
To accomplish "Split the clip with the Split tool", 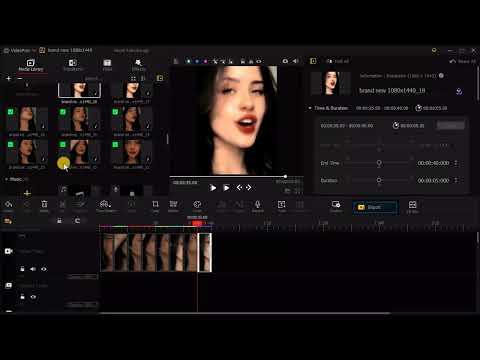I will 62,206.
